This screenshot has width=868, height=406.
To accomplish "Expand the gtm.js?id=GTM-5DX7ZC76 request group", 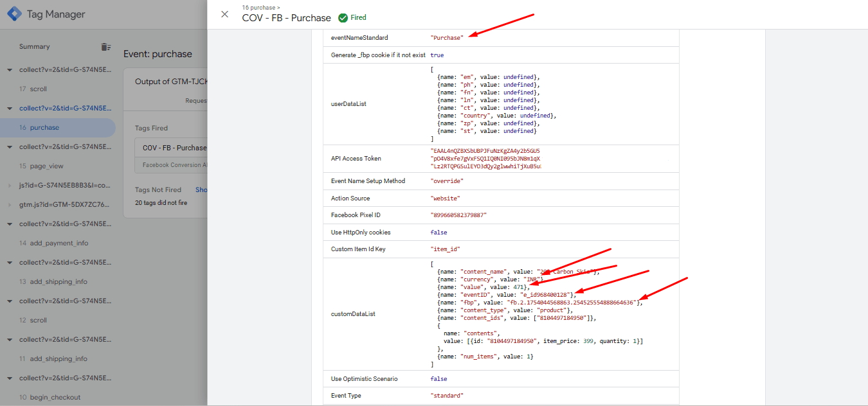I will pos(9,204).
